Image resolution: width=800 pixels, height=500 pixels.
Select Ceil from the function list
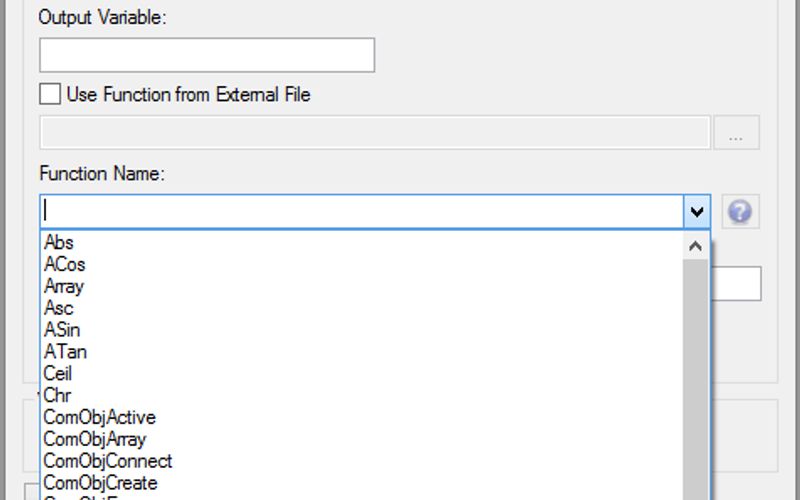pos(58,374)
